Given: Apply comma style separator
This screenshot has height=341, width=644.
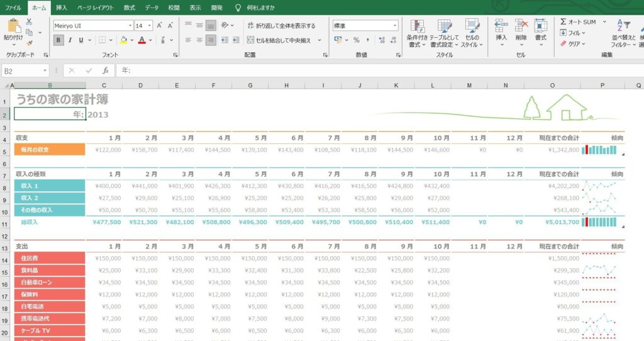Looking at the screenshot, I should point(367,40).
